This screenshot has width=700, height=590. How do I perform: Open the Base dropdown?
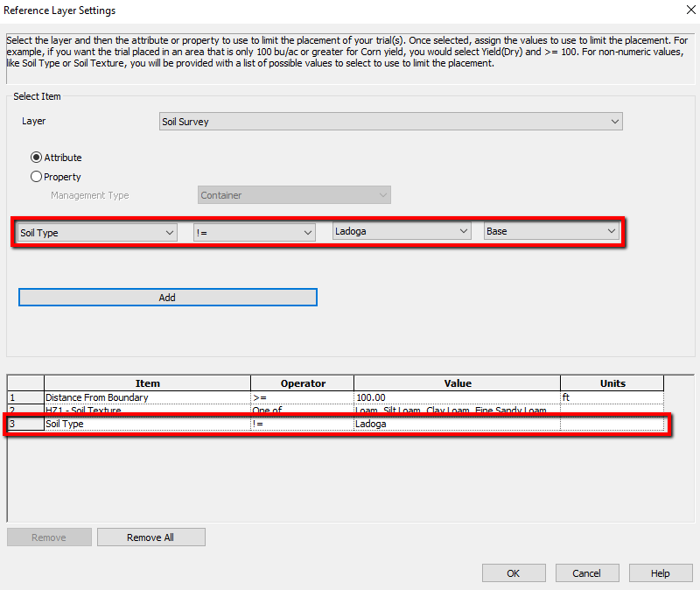tap(551, 232)
